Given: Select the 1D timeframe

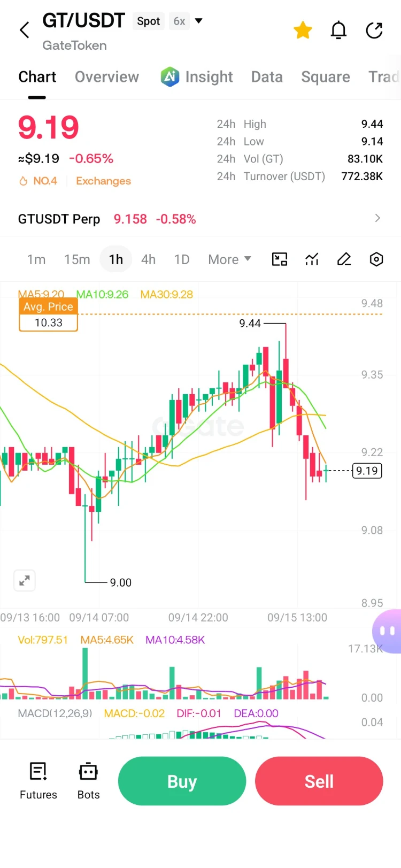Looking at the screenshot, I should tap(182, 259).
